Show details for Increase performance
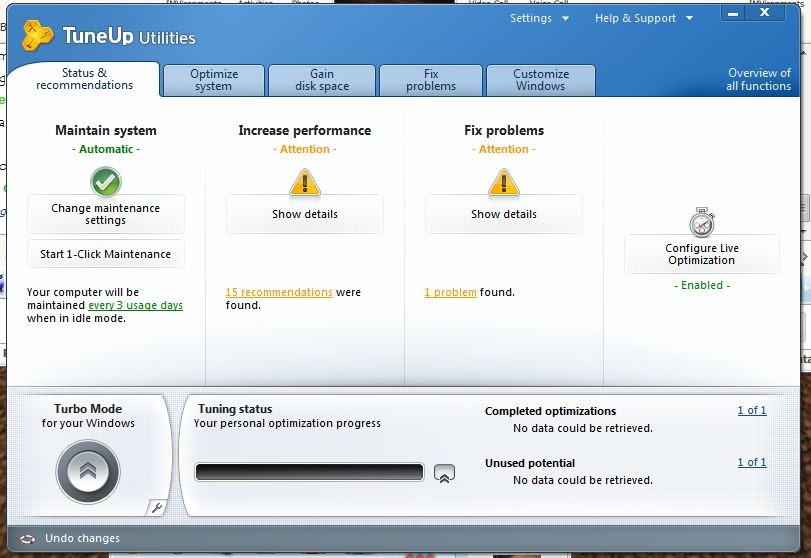This screenshot has height=558, width=811. coord(305,214)
